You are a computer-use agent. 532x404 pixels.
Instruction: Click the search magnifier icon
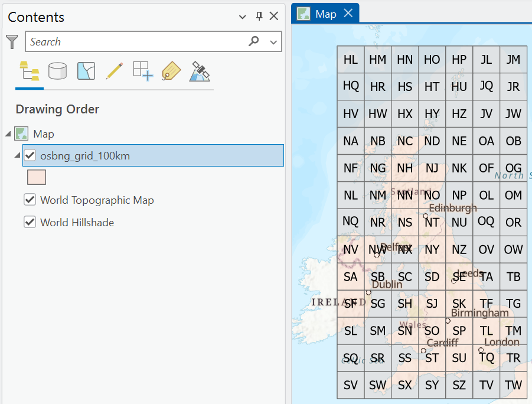pyautogui.click(x=253, y=41)
